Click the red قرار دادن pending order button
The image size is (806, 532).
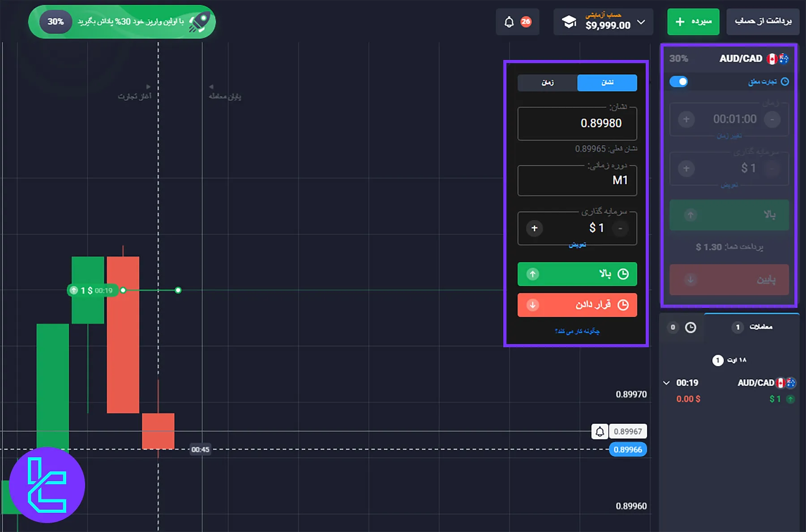coord(577,305)
